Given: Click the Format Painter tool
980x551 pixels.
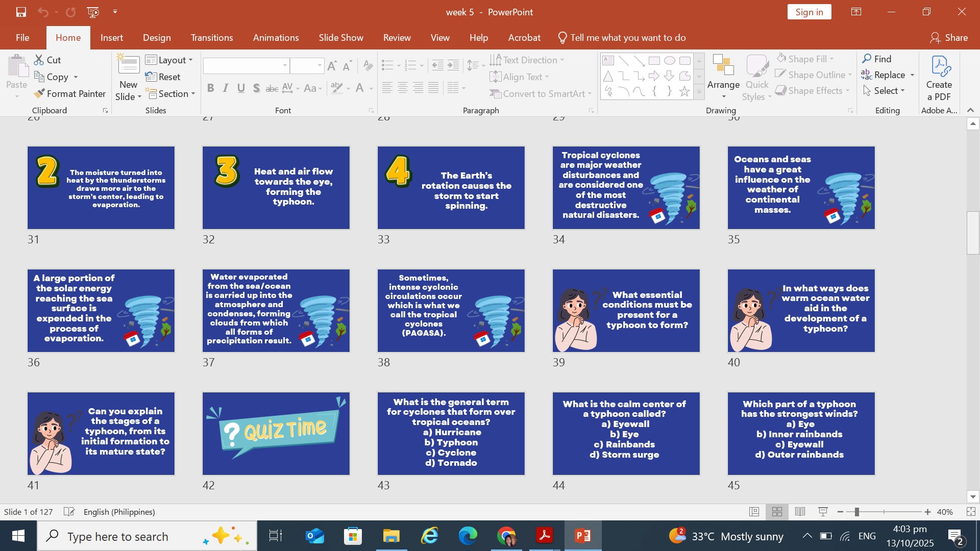Looking at the screenshot, I should (70, 93).
